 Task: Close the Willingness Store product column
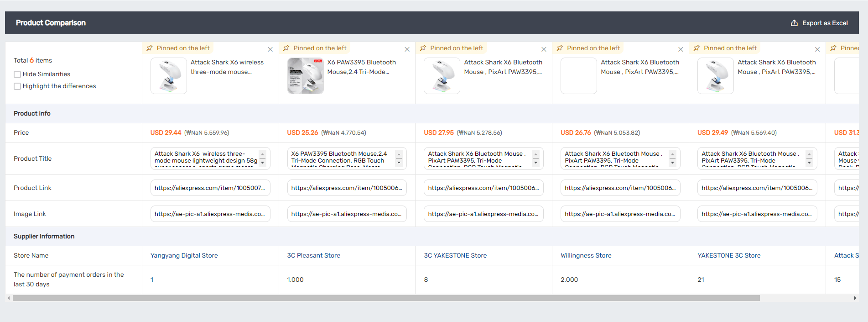(681, 49)
